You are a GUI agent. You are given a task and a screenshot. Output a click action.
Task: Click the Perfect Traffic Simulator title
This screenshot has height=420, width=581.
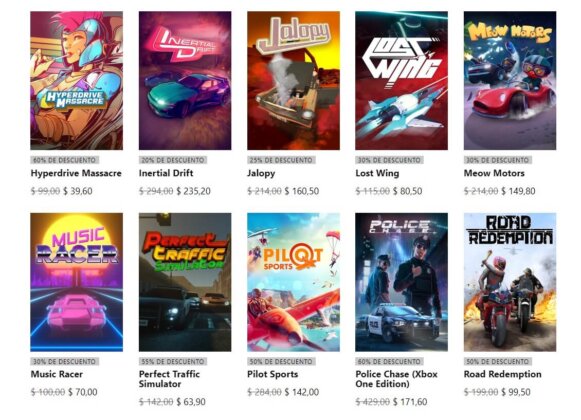[x=169, y=379]
